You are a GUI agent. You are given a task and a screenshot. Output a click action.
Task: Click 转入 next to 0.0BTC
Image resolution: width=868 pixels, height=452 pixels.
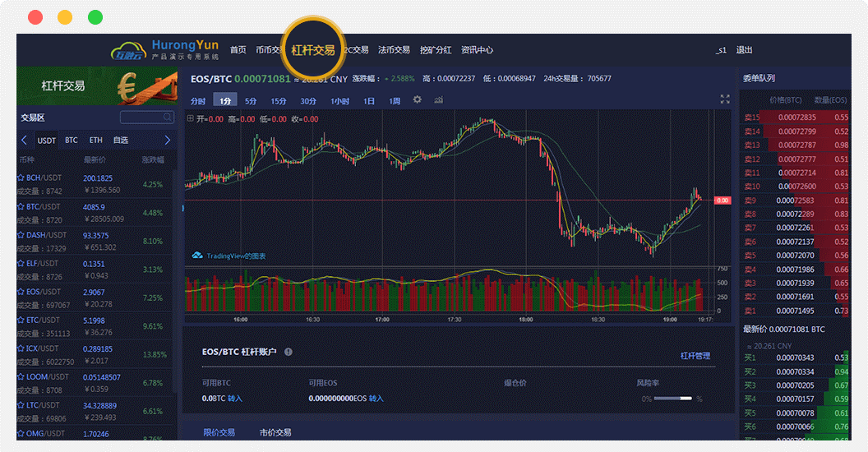[235, 399]
